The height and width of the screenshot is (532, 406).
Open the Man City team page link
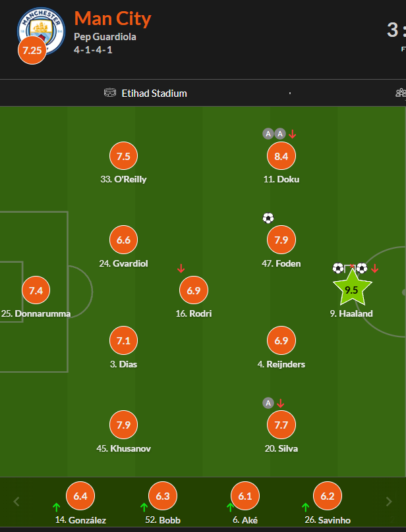113,18
